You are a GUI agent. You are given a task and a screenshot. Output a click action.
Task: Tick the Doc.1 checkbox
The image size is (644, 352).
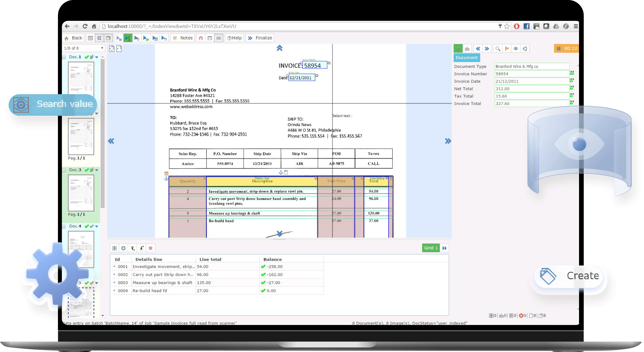[64, 57]
